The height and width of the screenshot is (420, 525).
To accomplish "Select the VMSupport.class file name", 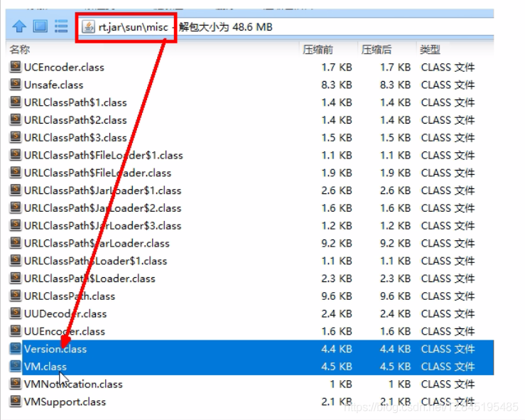I will (65, 402).
